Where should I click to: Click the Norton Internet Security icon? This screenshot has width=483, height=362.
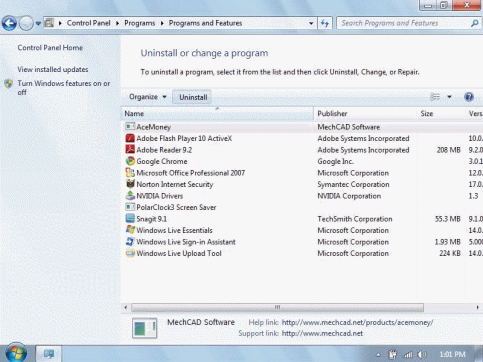130,184
